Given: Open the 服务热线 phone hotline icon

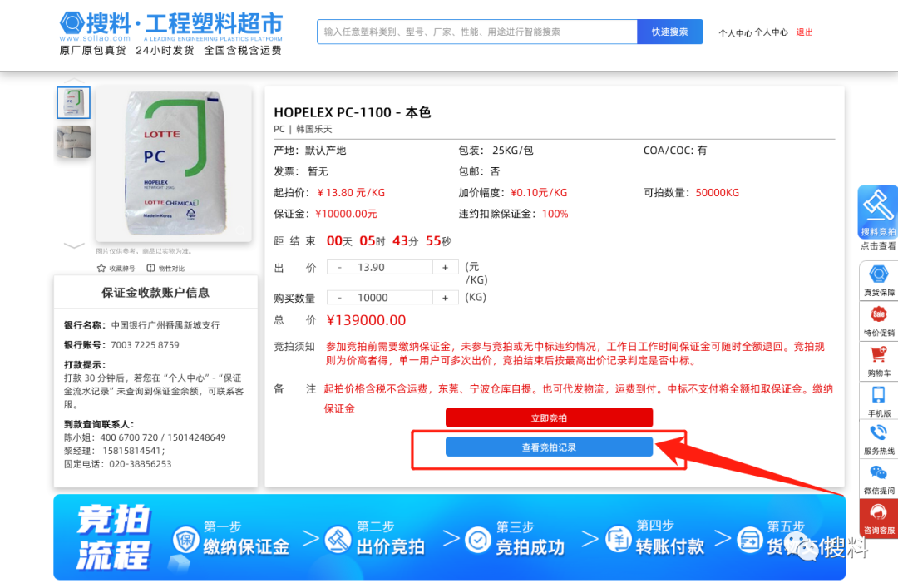Looking at the screenshot, I should (x=878, y=433).
